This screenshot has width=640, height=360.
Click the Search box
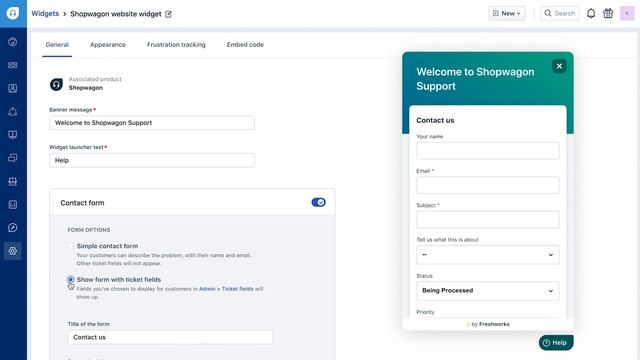(559, 13)
